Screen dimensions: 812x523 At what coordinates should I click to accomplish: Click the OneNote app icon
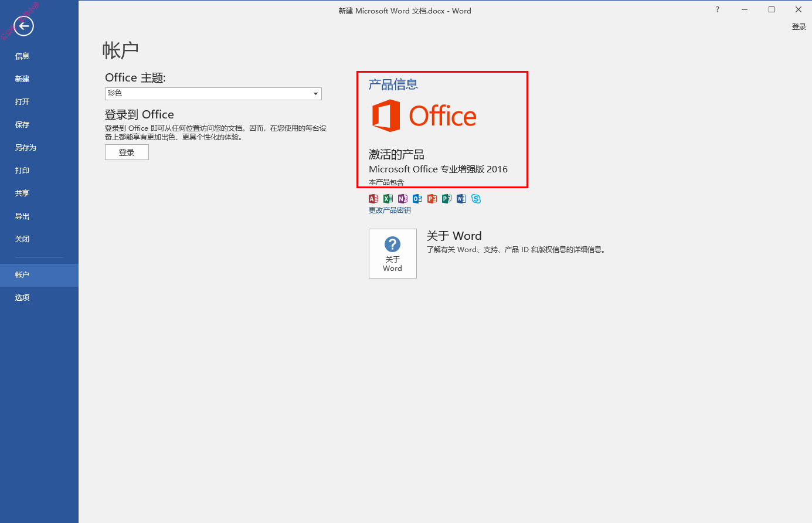click(403, 199)
